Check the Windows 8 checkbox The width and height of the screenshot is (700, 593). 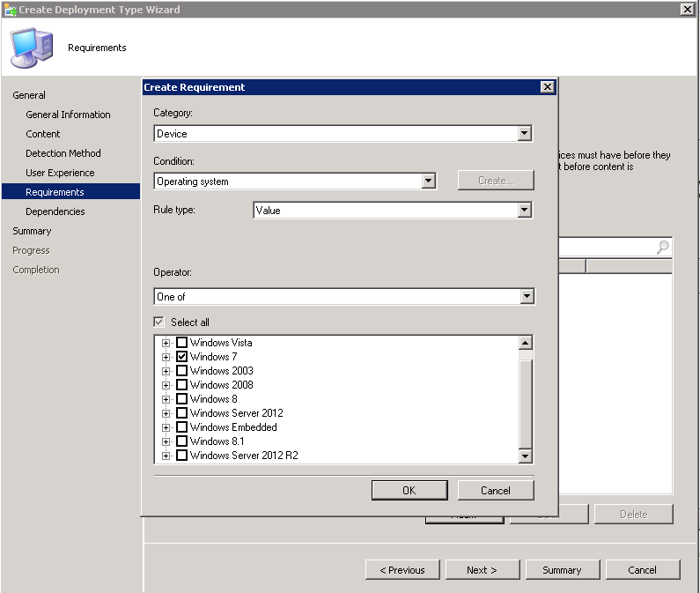click(x=181, y=399)
